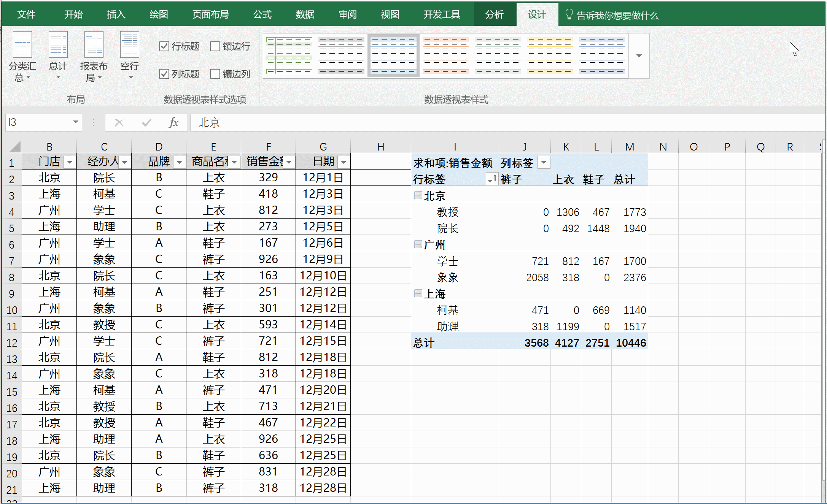The width and height of the screenshot is (827, 504).
Task: Expand the PivotTable Styles gallery
Action: coord(639,55)
